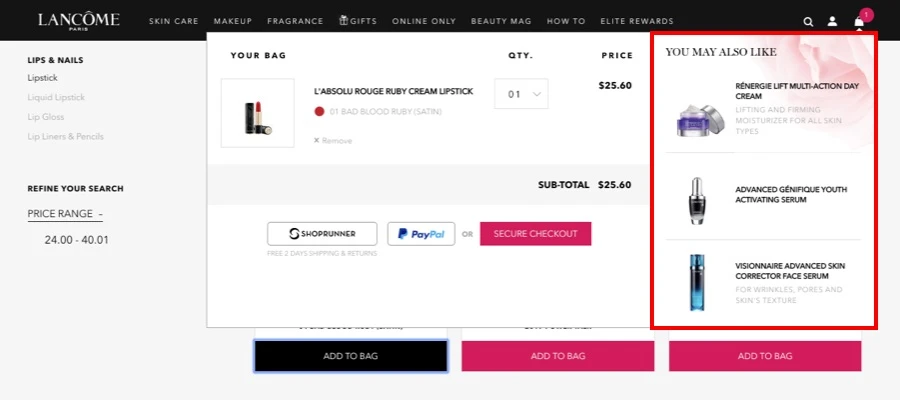The height and width of the screenshot is (400, 900).
Task: Open the search icon in header
Action: coord(808,21)
